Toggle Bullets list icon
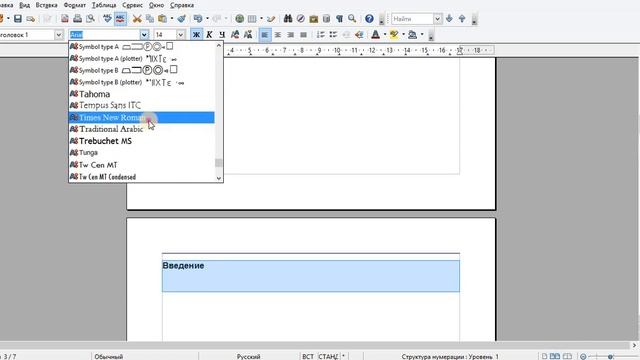The width and height of the screenshot is (640, 360). click(x=333, y=35)
